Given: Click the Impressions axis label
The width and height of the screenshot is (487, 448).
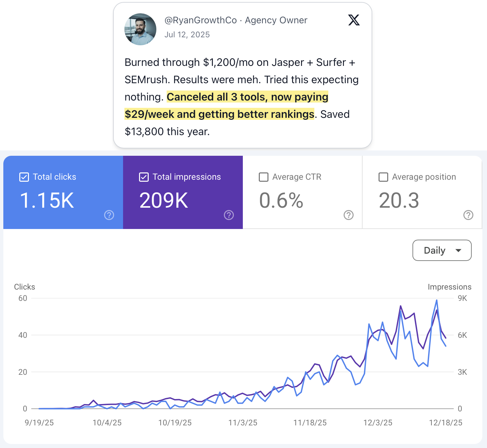Looking at the screenshot, I should [450, 287].
